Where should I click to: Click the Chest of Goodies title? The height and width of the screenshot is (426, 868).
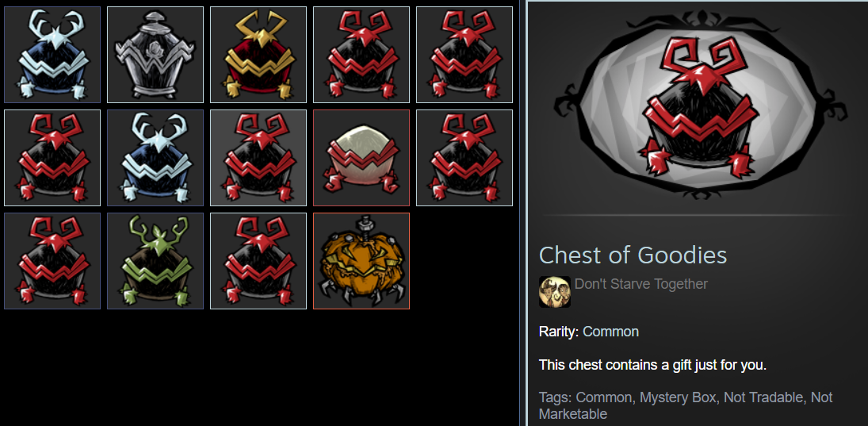(x=633, y=255)
